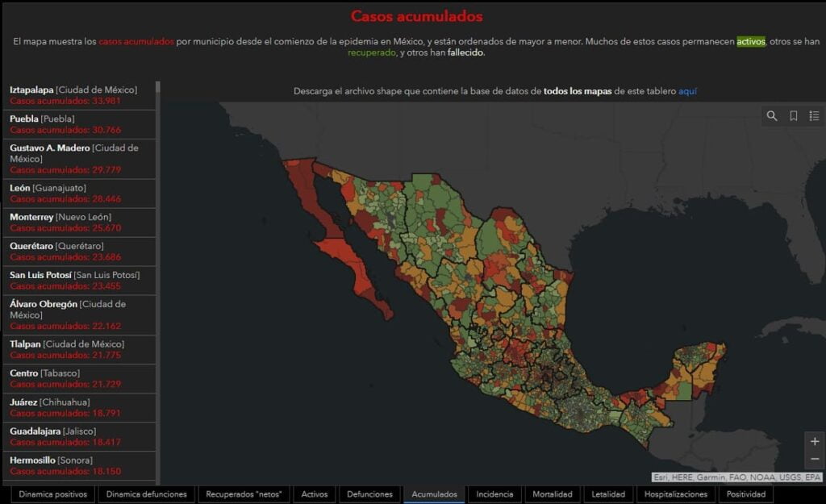Switch to the Incidencia tab
Screen dimensions: 826x504
click(x=494, y=494)
